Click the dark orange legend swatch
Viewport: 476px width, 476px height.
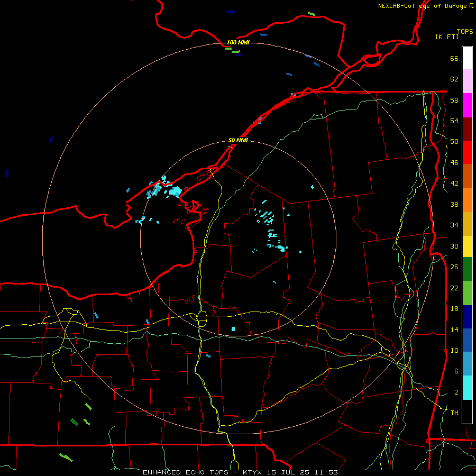(x=467, y=176)
